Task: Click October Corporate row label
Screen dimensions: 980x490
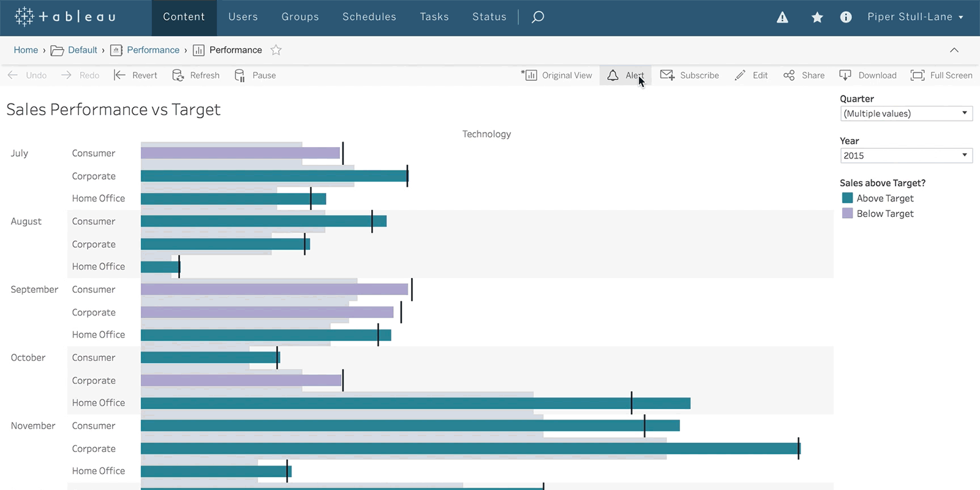Action: pos(94,380)
